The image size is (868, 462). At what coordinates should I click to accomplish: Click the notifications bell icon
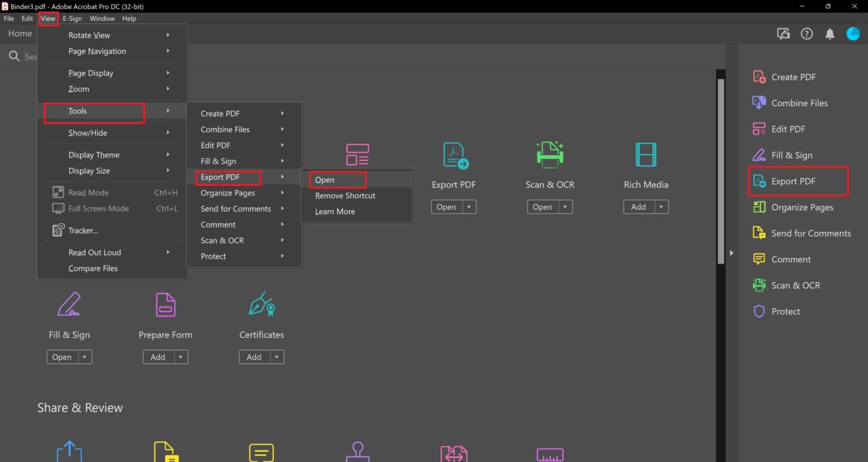tap(830, 34)
